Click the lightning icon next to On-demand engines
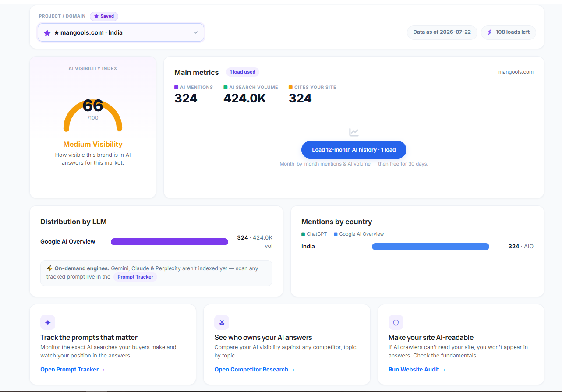Viewport: 562px width, 392px height. point(49,268)
